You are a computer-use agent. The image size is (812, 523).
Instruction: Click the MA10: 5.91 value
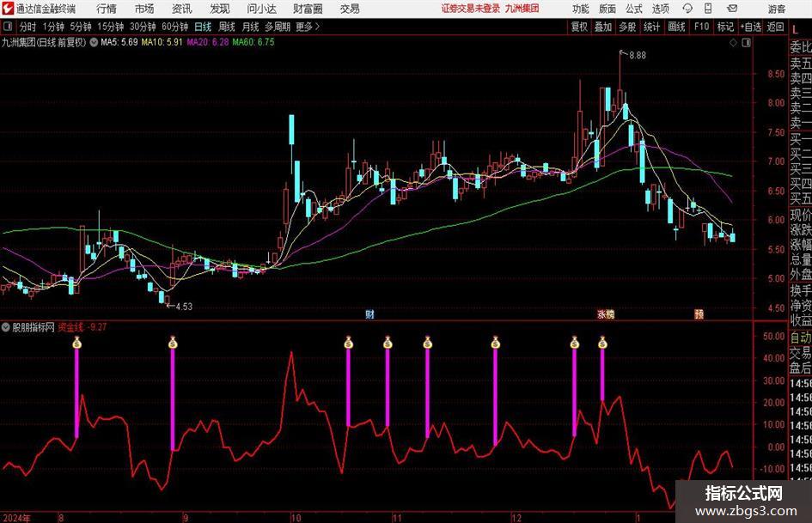[162, 42]
